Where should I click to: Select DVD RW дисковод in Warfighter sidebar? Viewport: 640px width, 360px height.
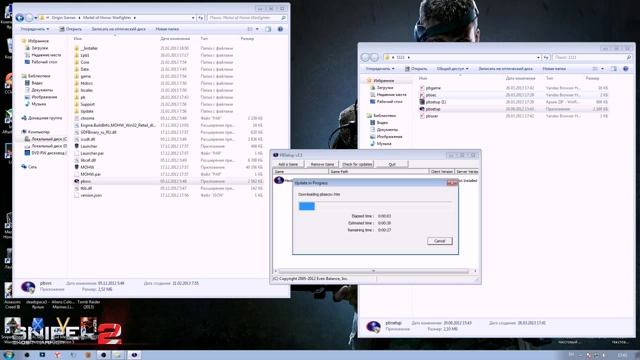tap(46, 153)
